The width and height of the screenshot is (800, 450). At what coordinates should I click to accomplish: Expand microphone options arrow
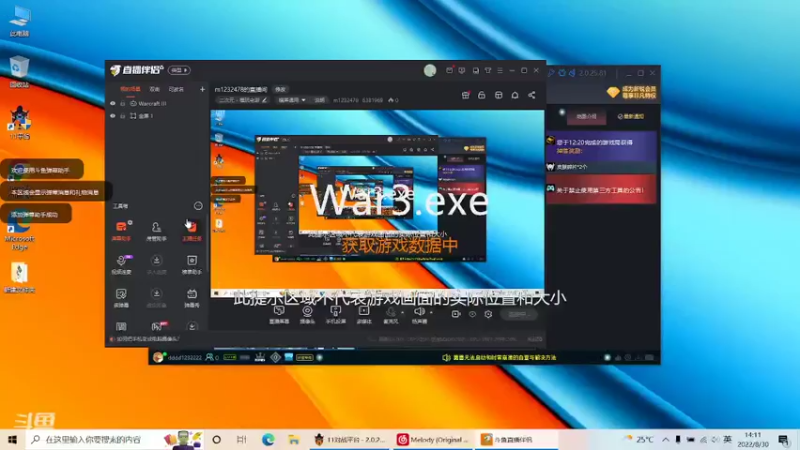pyautogui.click(x=402, y=312)
